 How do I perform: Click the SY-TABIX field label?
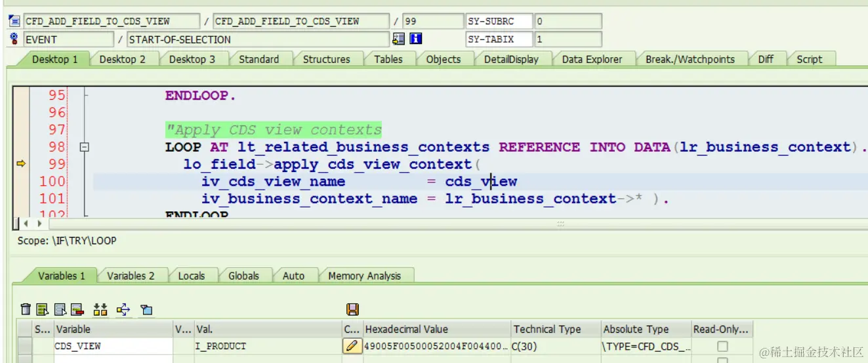coord(499,39)
